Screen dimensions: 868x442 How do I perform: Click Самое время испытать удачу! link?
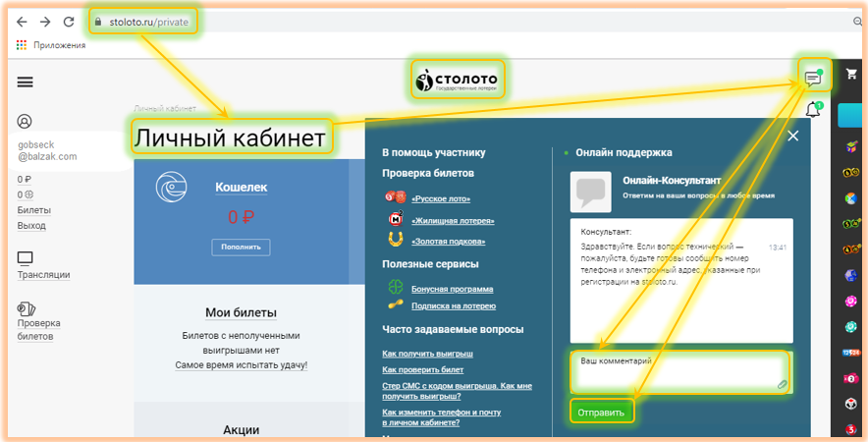pyautogui.click(x=241, y=365)
